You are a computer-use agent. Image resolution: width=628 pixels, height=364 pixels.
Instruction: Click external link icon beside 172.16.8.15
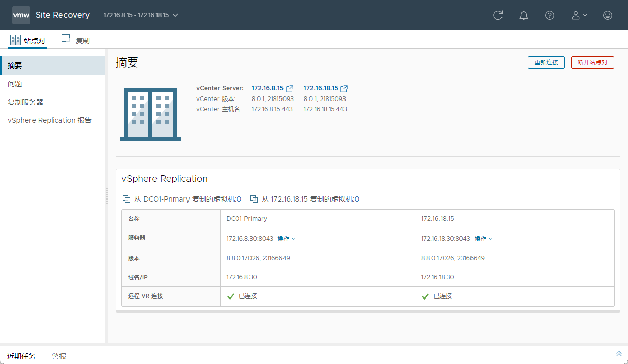coord(290,88)
